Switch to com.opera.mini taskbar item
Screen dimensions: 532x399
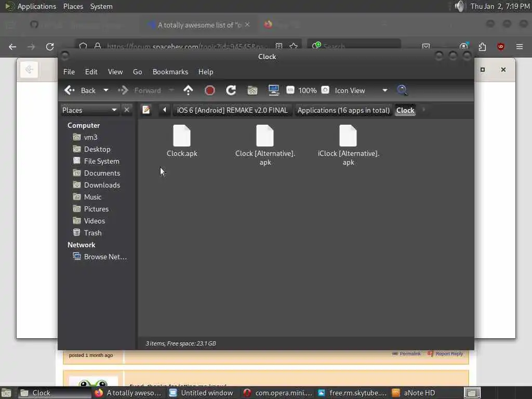click(x=278, y=393)
